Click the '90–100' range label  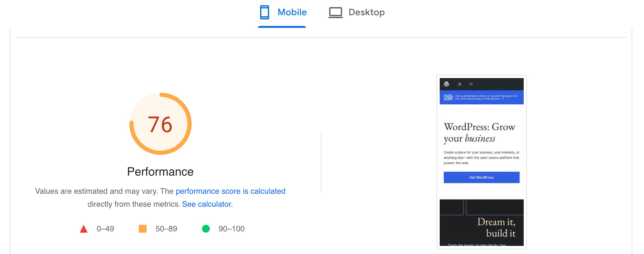point(232,229)
